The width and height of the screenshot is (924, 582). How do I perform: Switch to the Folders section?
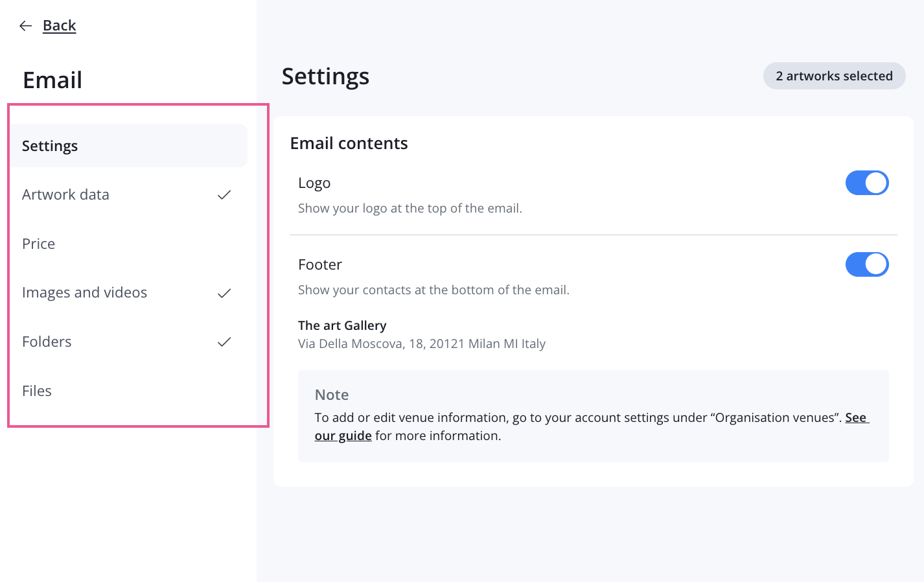(x=128, y=342)
